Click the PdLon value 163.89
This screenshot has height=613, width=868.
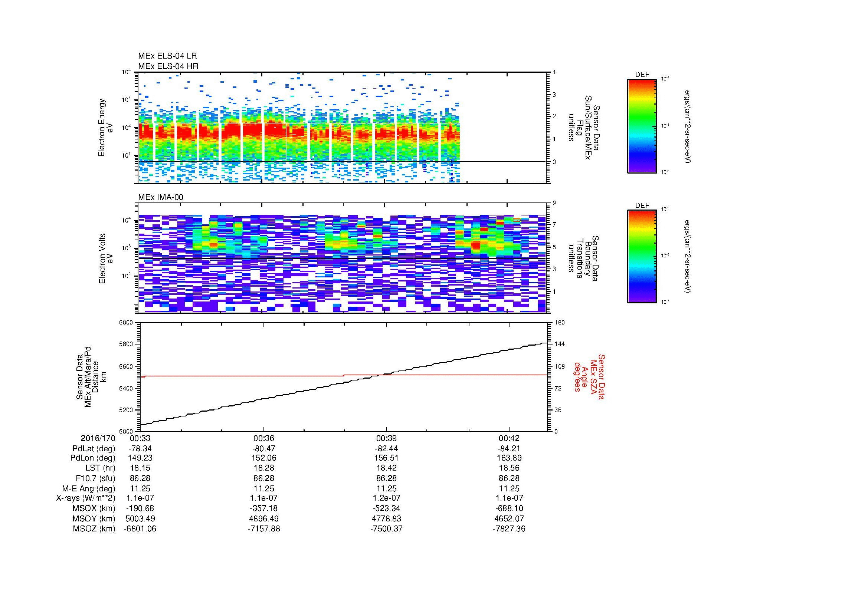pos(509,458)
